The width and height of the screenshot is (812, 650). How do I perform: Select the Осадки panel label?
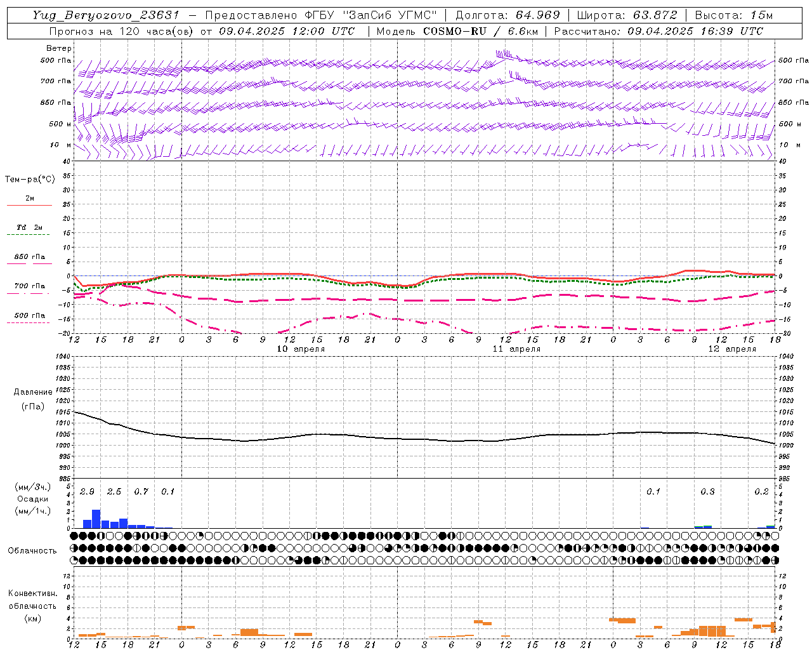pyautogui.click(x=32, y=499)
